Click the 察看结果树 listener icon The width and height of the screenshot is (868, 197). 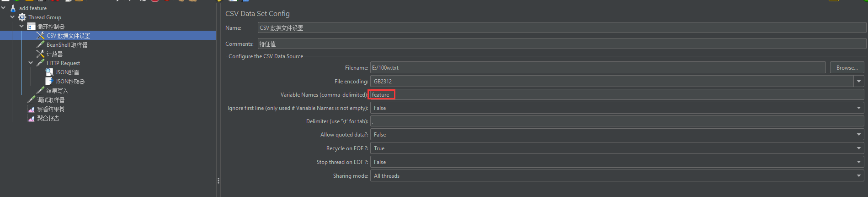pos(31,109)
